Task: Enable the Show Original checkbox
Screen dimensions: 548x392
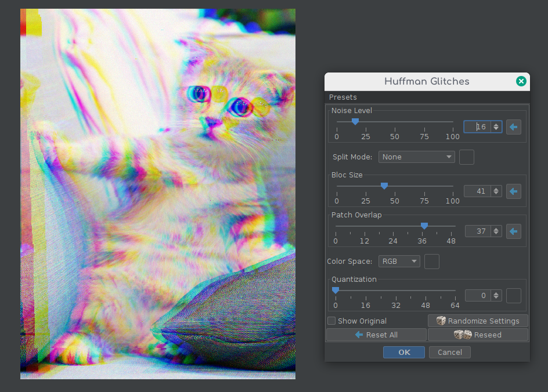Action: click(331, 321)
